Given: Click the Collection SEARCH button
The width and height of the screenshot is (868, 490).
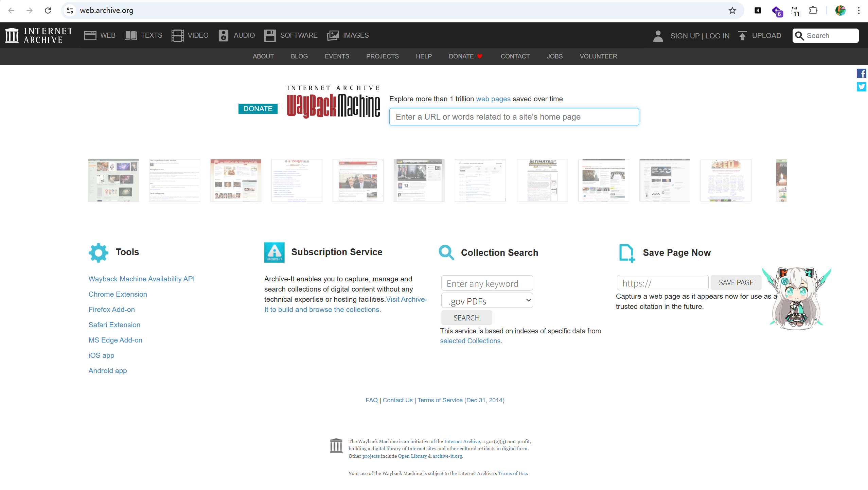Looking at the screenshot, I should (466, 318).
